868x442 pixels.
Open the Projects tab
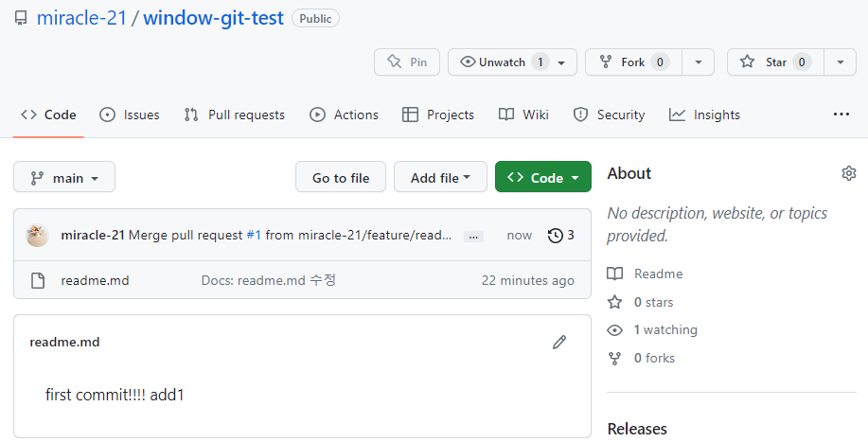click(x=438, y=115)
